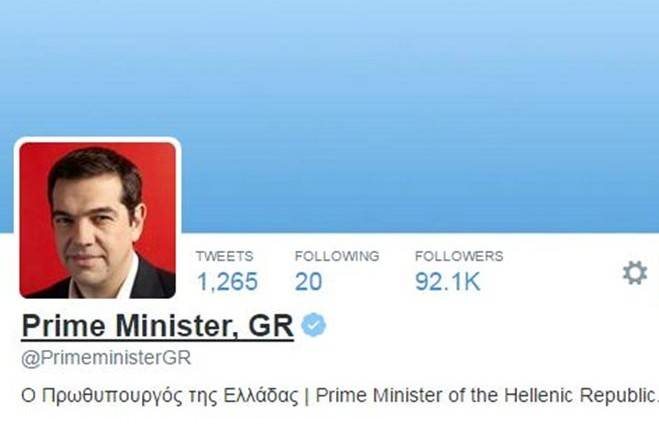Click the words Hellenic Republic in bio
Image resolution: width=659 pixels, height=429 pixels.
pos(579,395)
